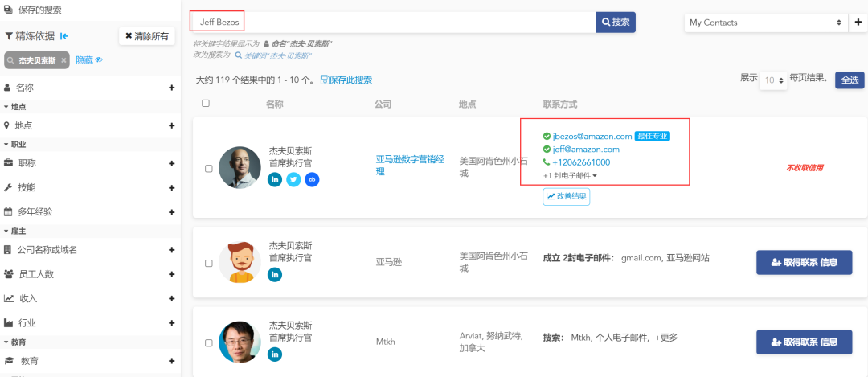Click the LinkedIn icon on the second result
Viewport: 868px width, 377px height.
click(x=275, y=275)
